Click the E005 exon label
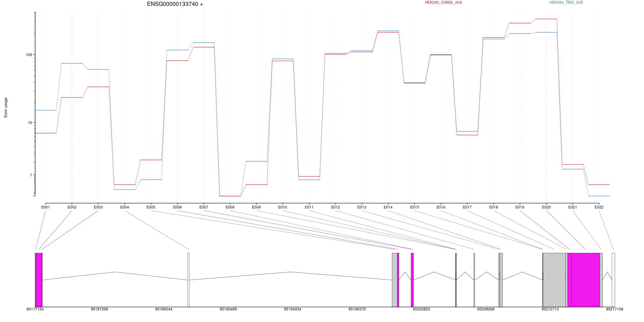 [x=151, y=207]
